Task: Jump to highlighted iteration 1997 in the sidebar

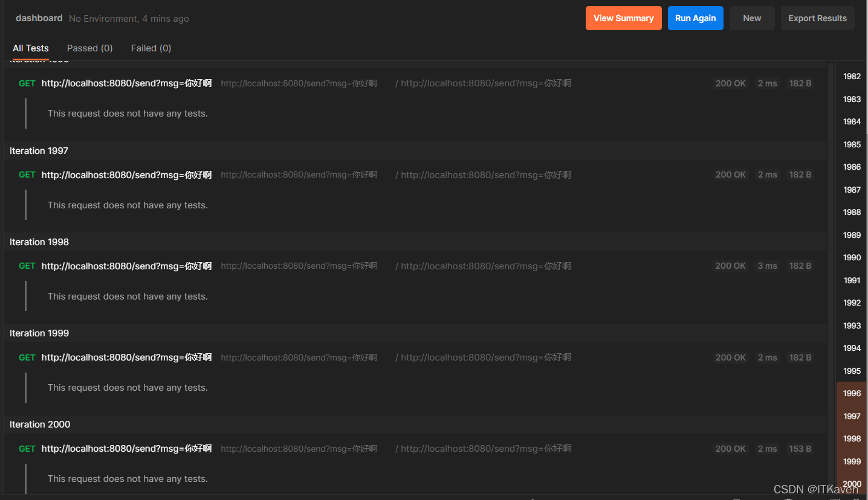Action: pyautogui.click(x=852, y=416)
